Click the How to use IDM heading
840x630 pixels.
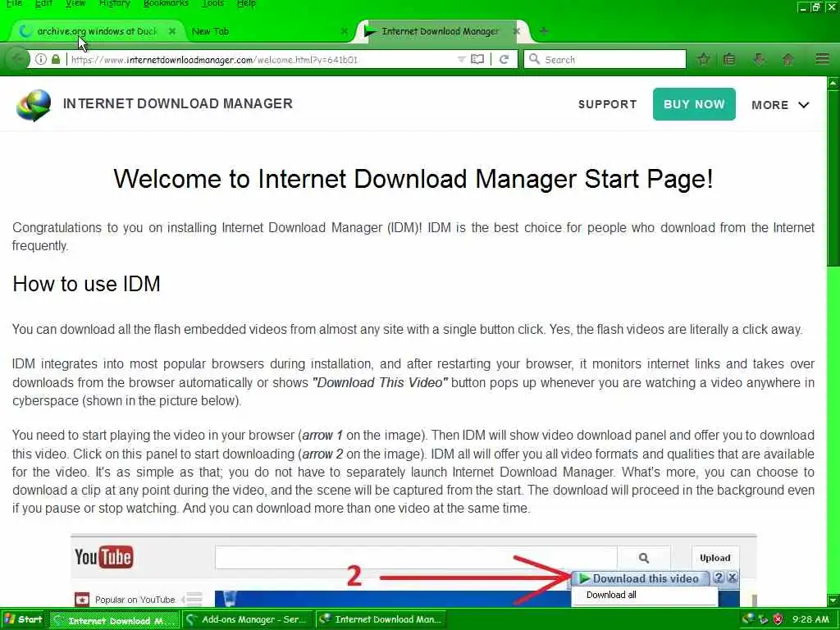[x=86, y=284]
